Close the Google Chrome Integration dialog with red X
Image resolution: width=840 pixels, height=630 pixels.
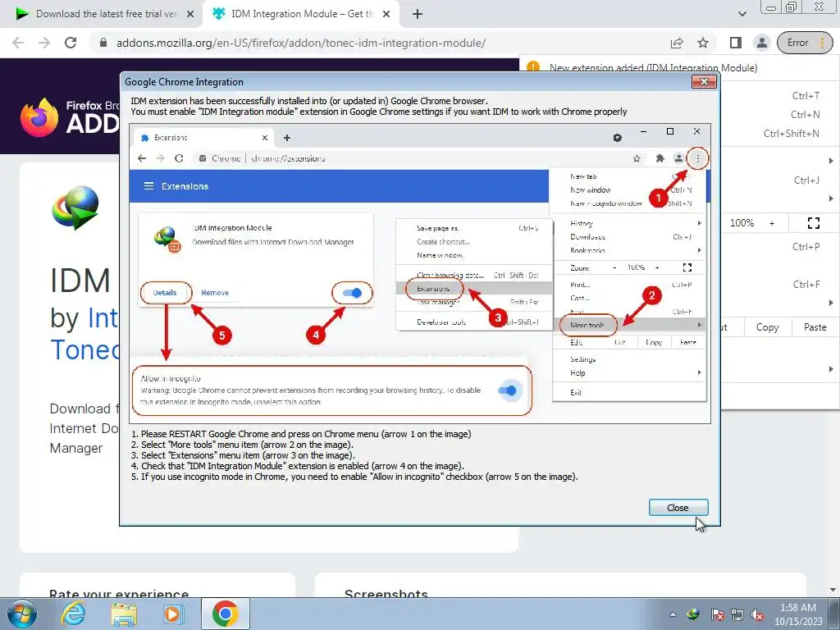click(x=704, y=81)
